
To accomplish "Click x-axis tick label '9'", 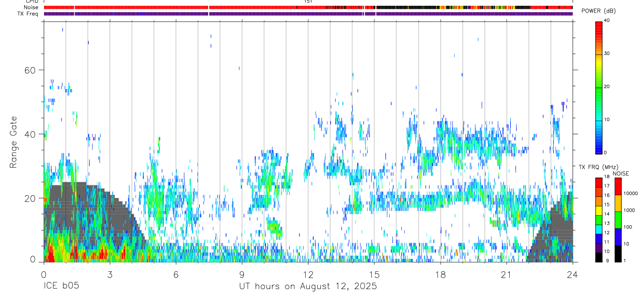I will tap(242, 274).
